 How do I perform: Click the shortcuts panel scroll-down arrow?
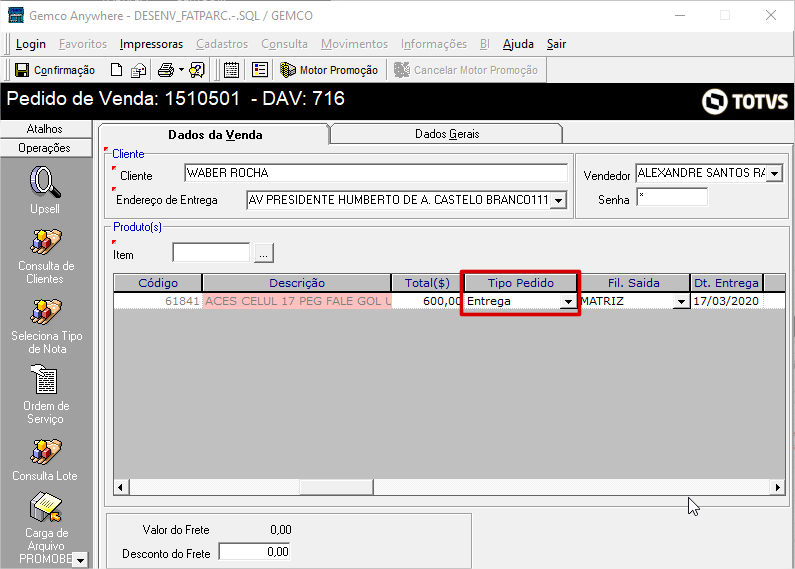[x=80, y=560]
